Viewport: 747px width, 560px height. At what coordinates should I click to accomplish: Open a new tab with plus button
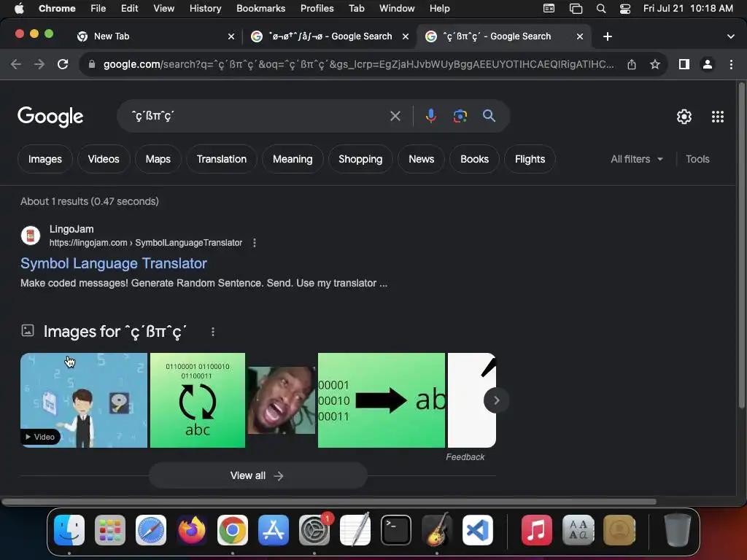pos(608,36)
